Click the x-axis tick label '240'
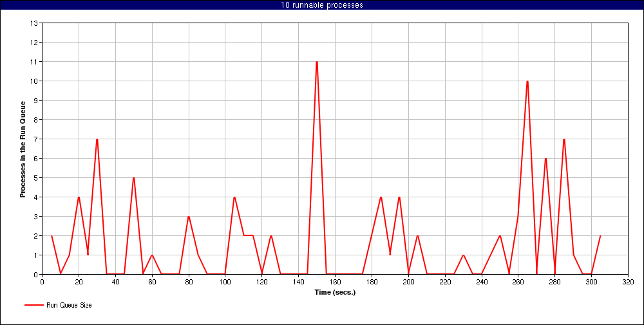Viewport: 644px width, 325px height. 481,282
